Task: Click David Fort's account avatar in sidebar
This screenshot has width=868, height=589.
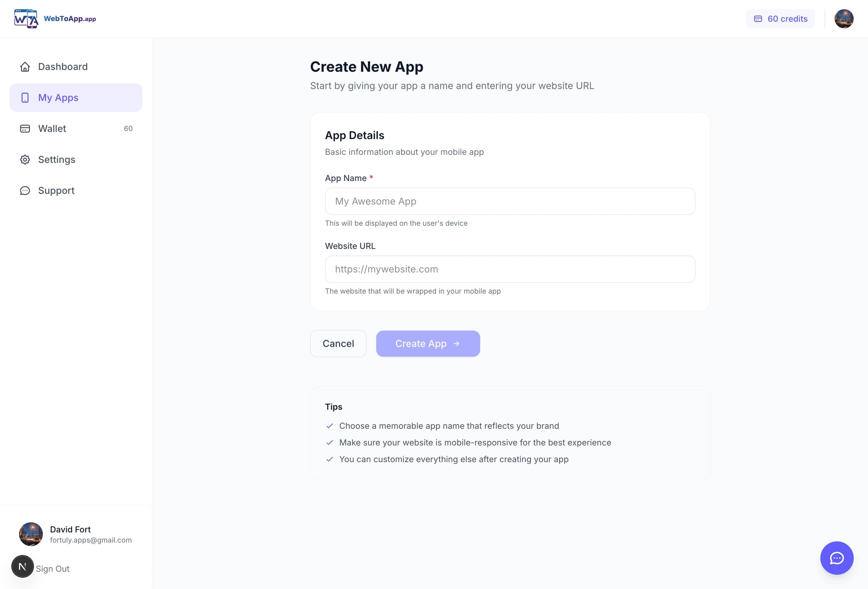Action: (x=31, y=534)
